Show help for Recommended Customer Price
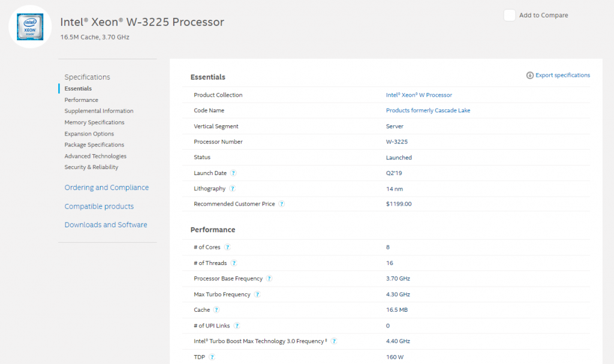 point(281,204)
